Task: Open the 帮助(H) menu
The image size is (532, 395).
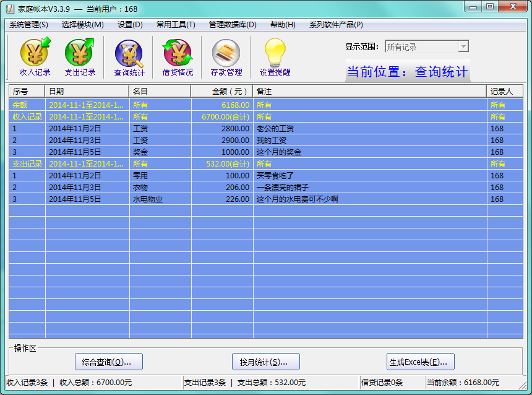Action: [283, 25]
